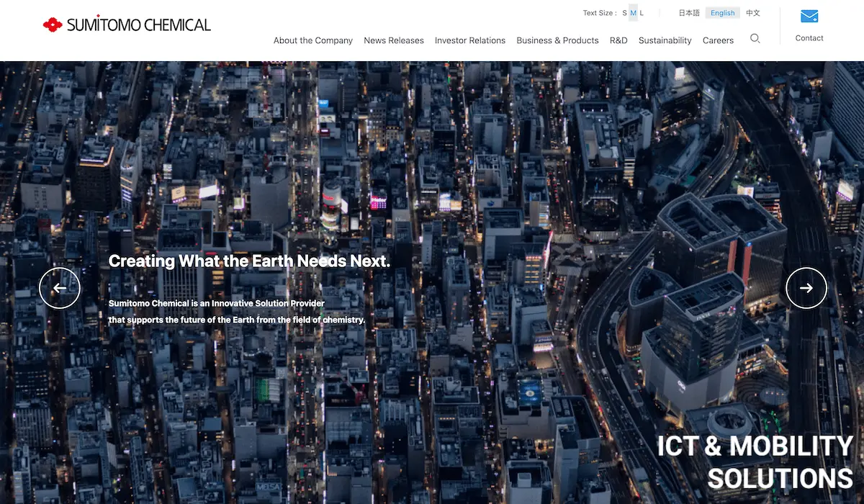Open R&D menu item
The image size is (864, 504).
pyautogui.click(x=618, y=40)
